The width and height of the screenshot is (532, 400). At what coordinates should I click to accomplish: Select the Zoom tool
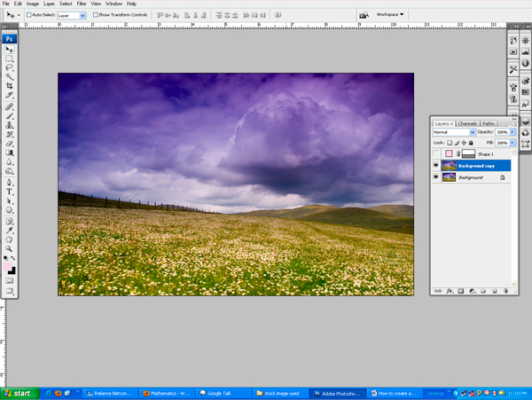[10, 248]
